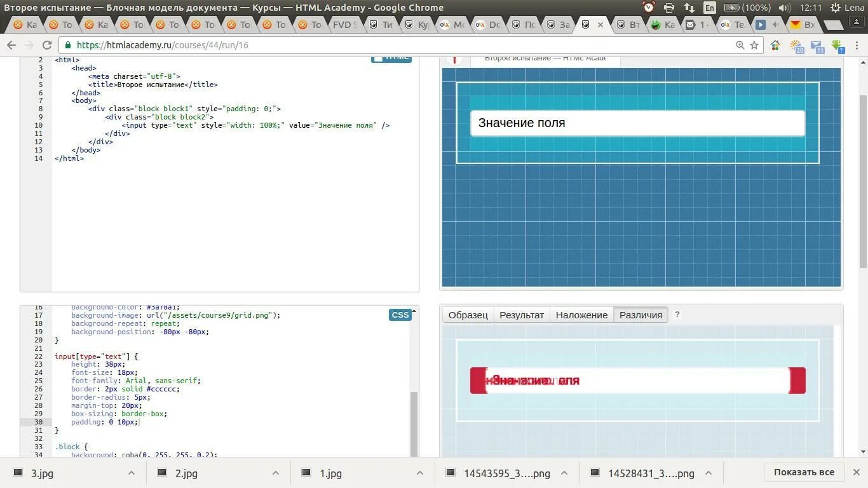Close the active HTML Academy tab
Viewport: 868px width, 488px height.
600,25
